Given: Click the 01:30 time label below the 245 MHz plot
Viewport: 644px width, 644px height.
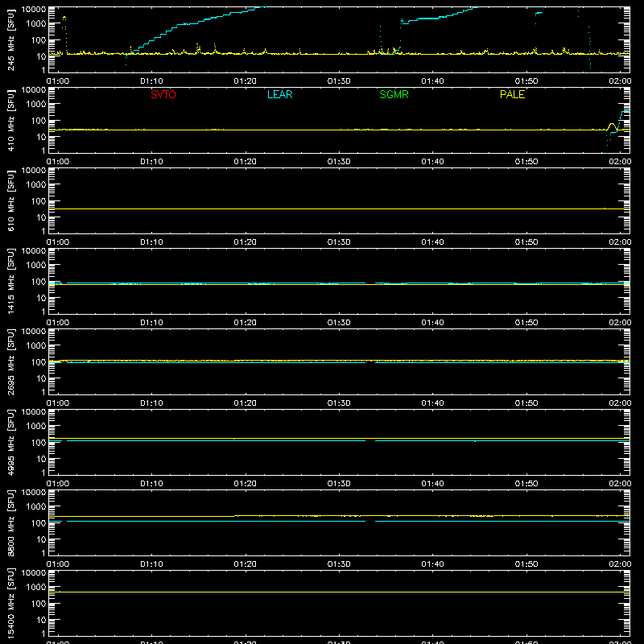Looking at the screenshot, I should (x=339, y=81).
